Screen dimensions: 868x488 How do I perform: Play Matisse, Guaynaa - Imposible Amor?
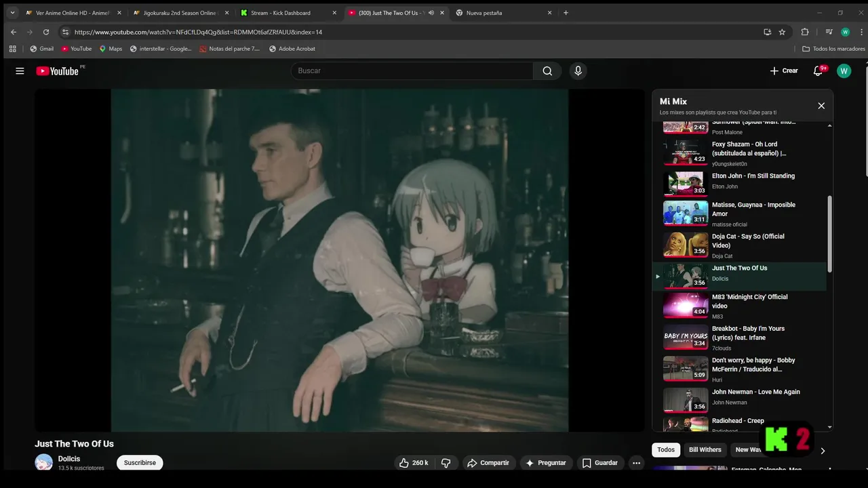(739, 214)
